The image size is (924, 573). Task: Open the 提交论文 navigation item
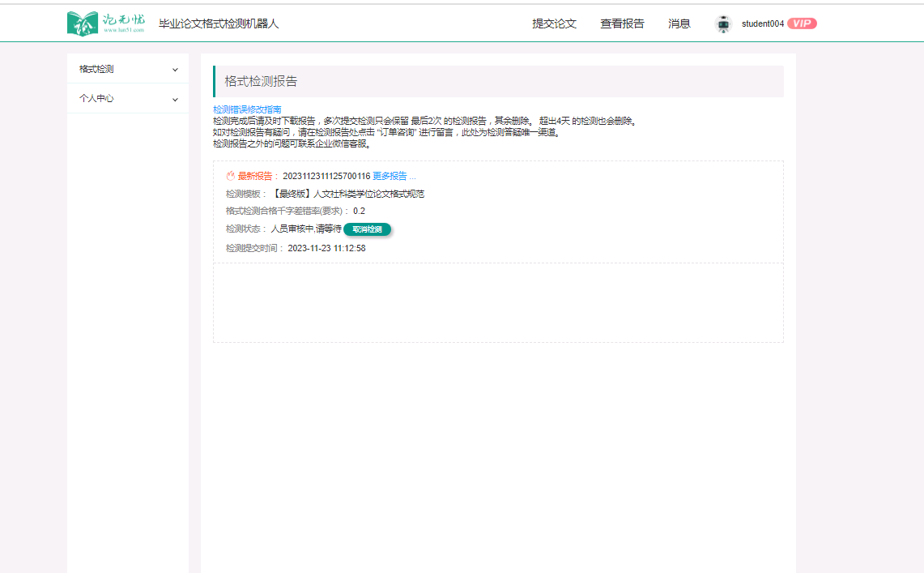coord(554,24)
